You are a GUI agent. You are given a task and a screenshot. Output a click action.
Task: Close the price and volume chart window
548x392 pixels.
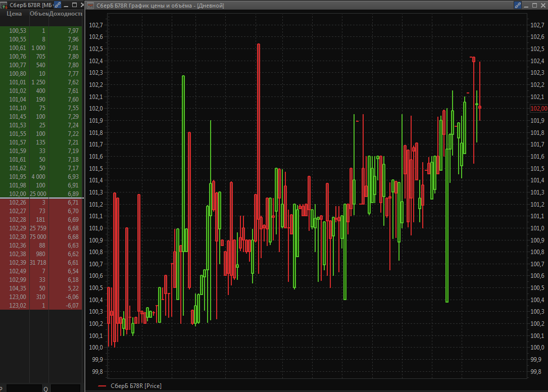[543, 5]
